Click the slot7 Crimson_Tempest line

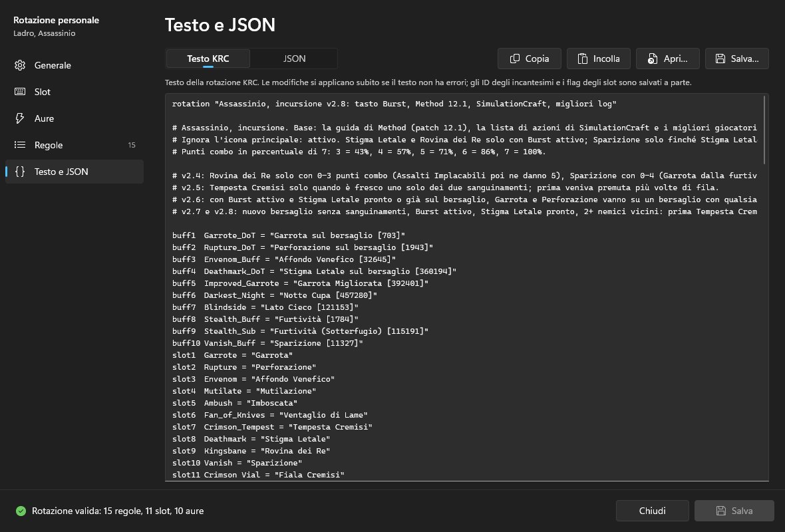pyautogui.click(x=272, y=428)
